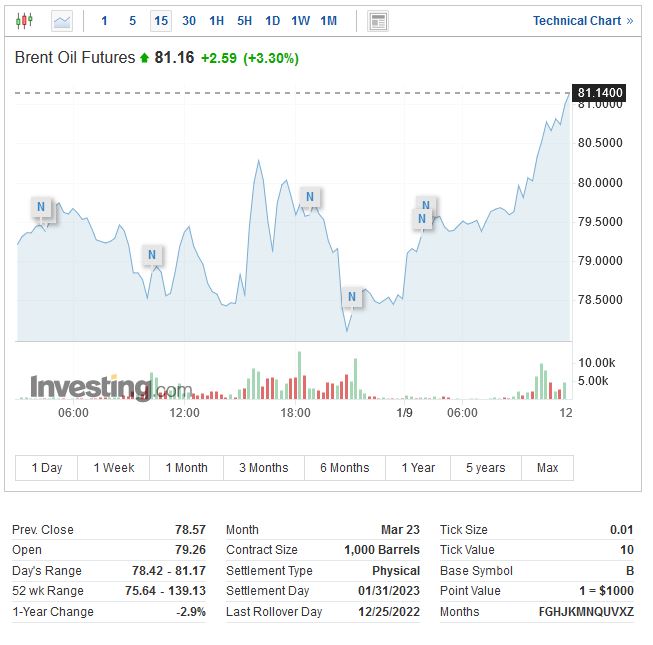Click the 81.1400 current price label
The width and height of the screenshot is (653, 645).
(x=600, y=93)
